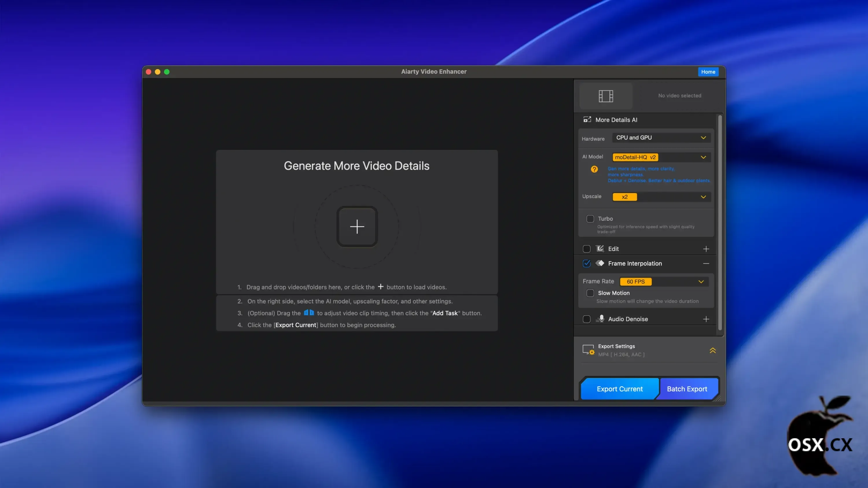Screen dimensions: 868x488
Task: Click the Edit pencil icon
Action: point(600,249)
